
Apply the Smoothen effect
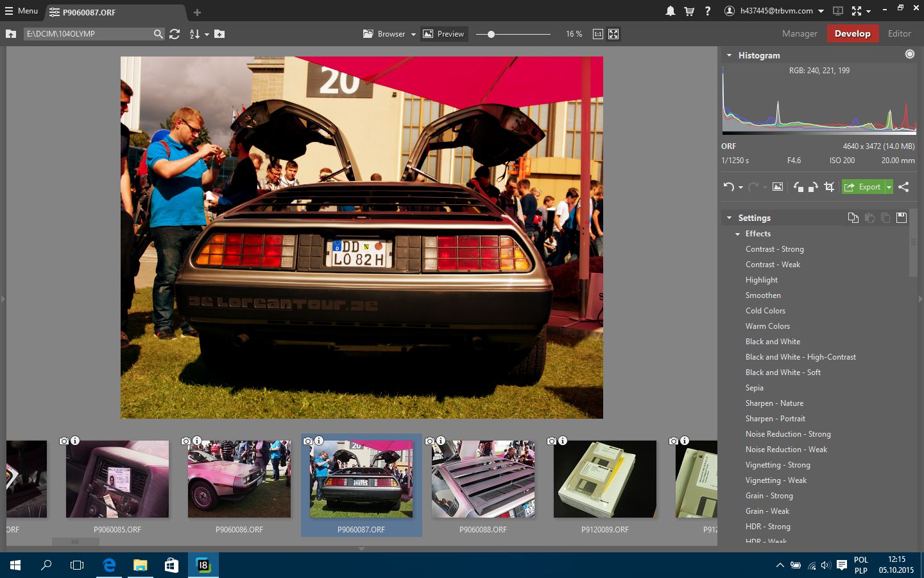tap(763, 295)
